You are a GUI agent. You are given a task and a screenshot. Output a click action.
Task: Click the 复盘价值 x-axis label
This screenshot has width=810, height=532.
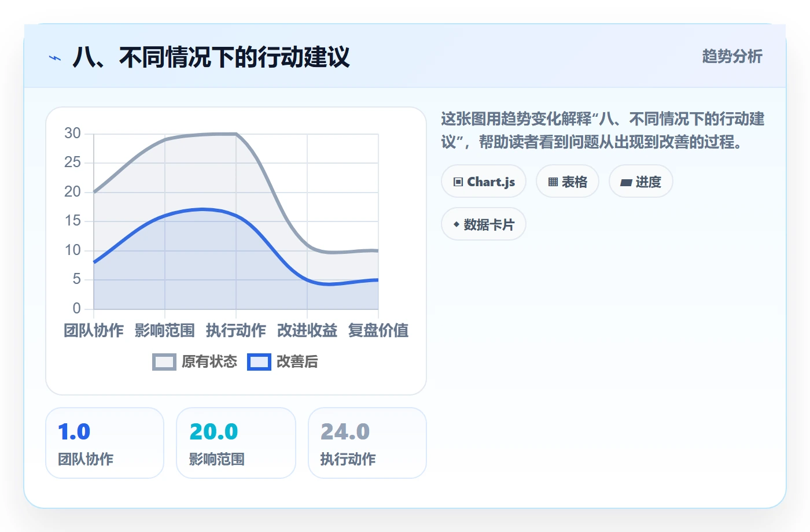[x=378, y=330]
